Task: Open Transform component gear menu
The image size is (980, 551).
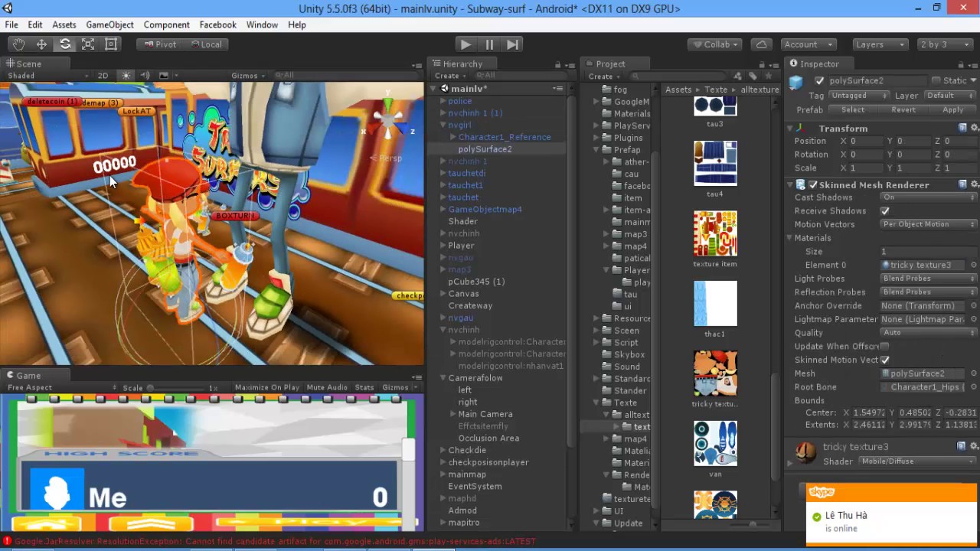Action: click(974, 128)
